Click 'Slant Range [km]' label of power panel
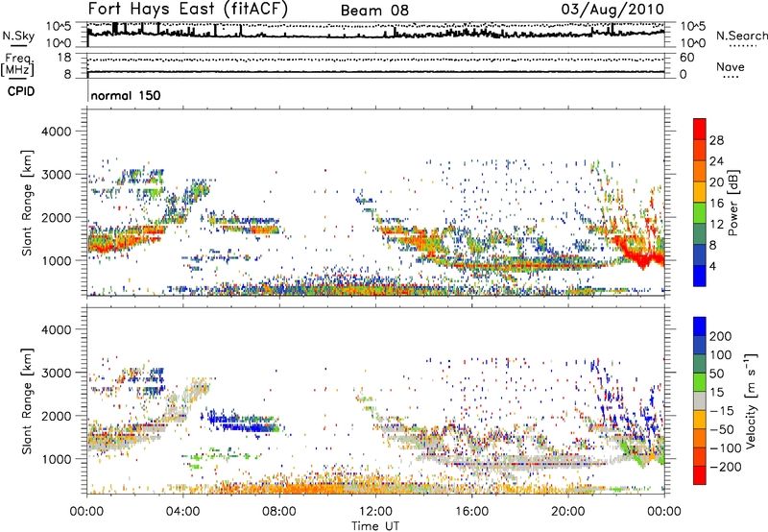The image size is (768, 532). pyautogui.click(x=27, y=203)
